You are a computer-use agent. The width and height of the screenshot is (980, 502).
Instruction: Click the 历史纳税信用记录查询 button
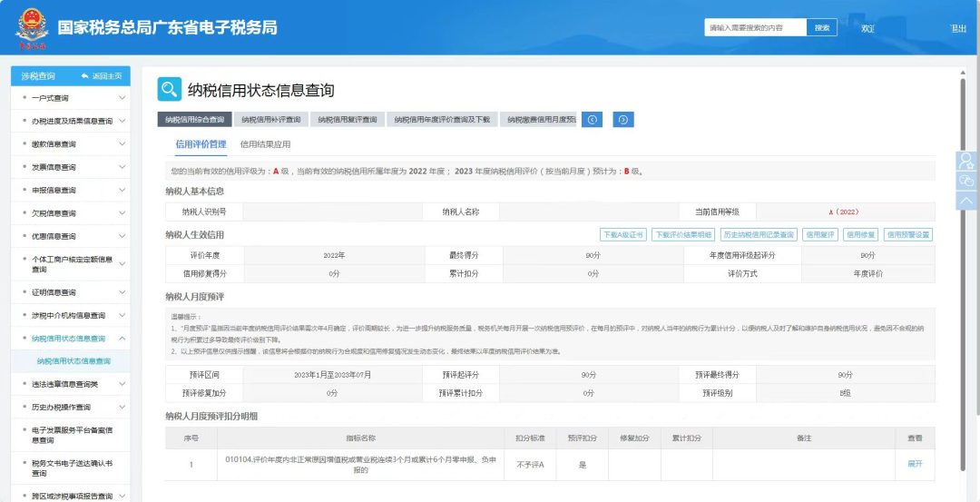(758, 235)
